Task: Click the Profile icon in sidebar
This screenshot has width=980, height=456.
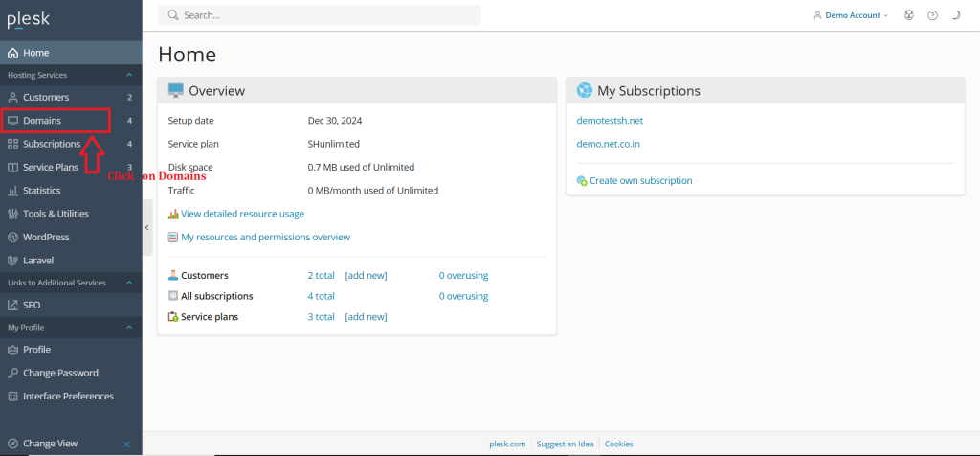Action: pos(12,350)
